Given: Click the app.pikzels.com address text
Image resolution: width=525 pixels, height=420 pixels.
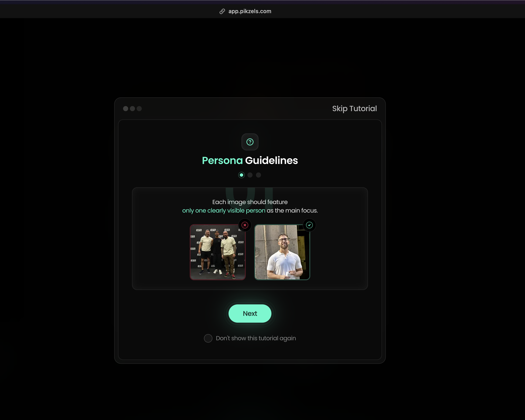Looking at the screenshot, I should (250, 11).
